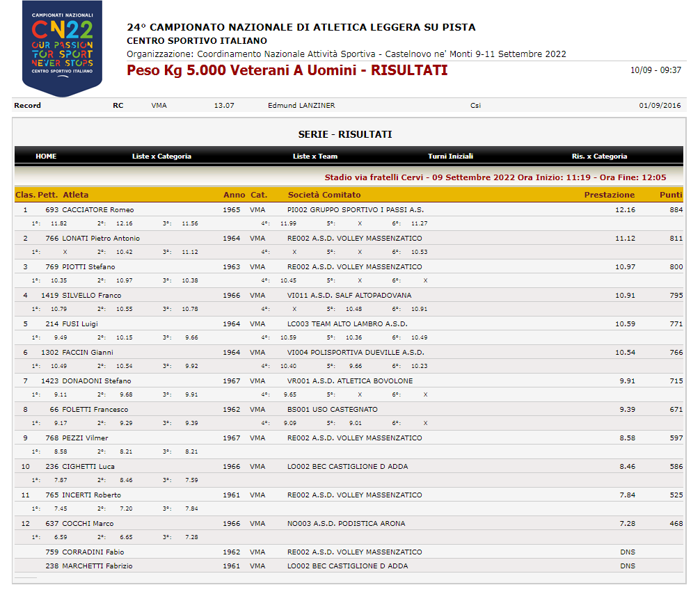Click NO003 A.S.D. PODISTICA ARONA
This screenshot has width=700, height=592.
(x=346, y=524)
